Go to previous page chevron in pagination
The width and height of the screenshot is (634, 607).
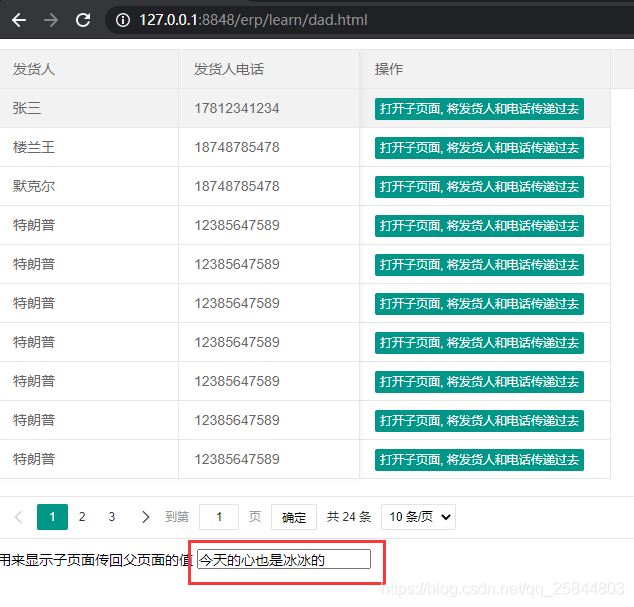pos(18,517)
